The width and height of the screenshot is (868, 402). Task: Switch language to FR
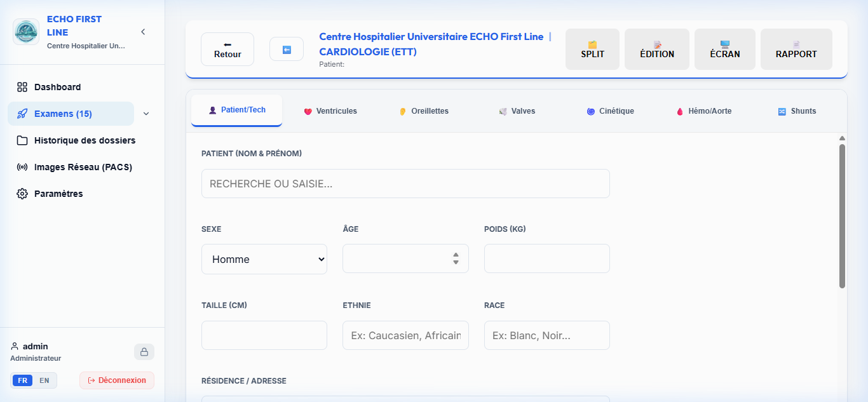(22, 380)
